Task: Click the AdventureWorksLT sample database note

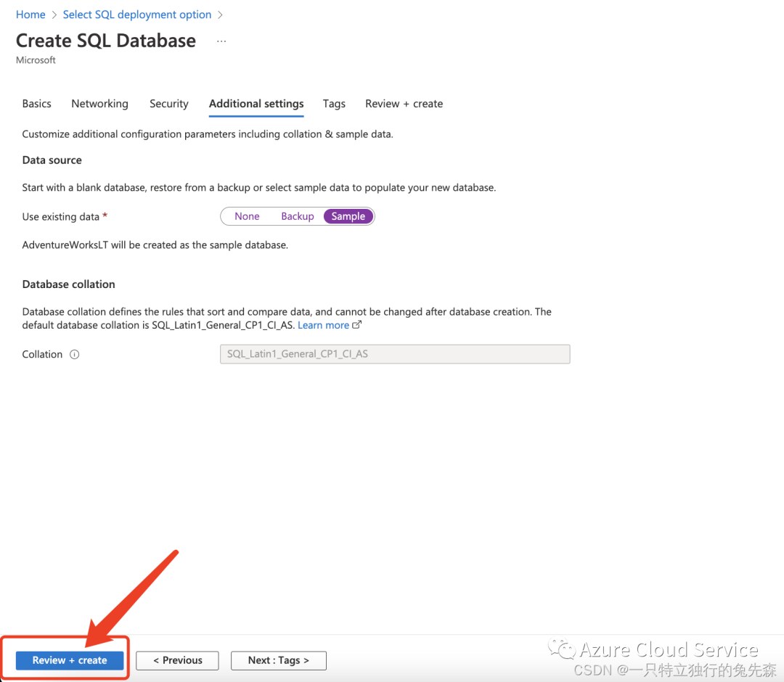Action: (155, 245)
